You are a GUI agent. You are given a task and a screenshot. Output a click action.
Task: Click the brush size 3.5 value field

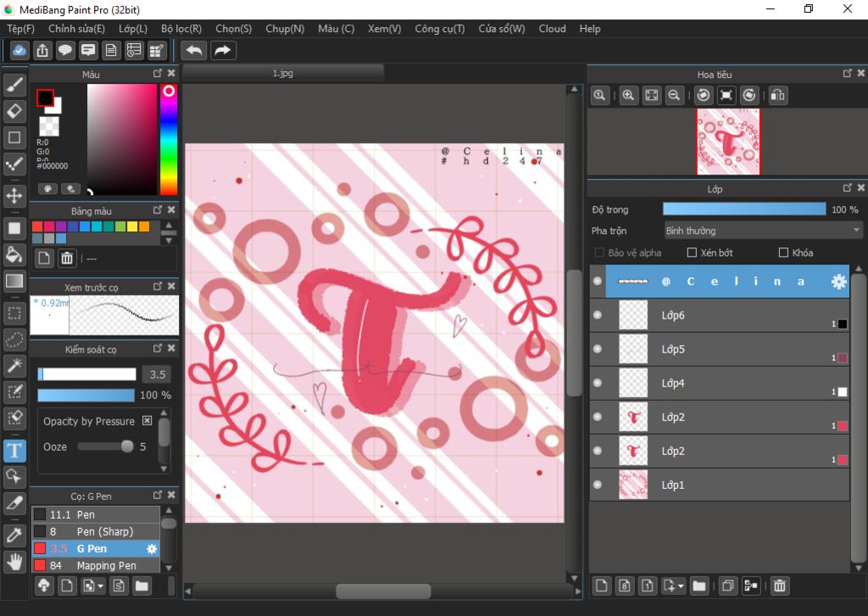click(157, 375)
